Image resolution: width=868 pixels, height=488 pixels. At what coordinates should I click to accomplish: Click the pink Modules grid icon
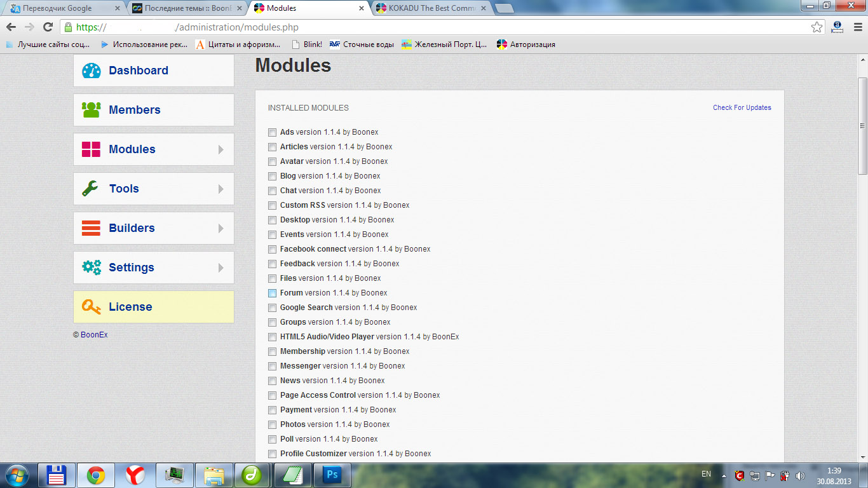coord(92,149)
